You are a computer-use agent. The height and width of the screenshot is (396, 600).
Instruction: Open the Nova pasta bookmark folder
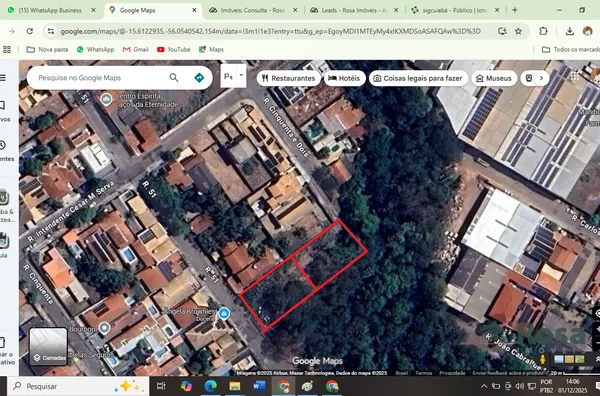click(x=47, y=49)
